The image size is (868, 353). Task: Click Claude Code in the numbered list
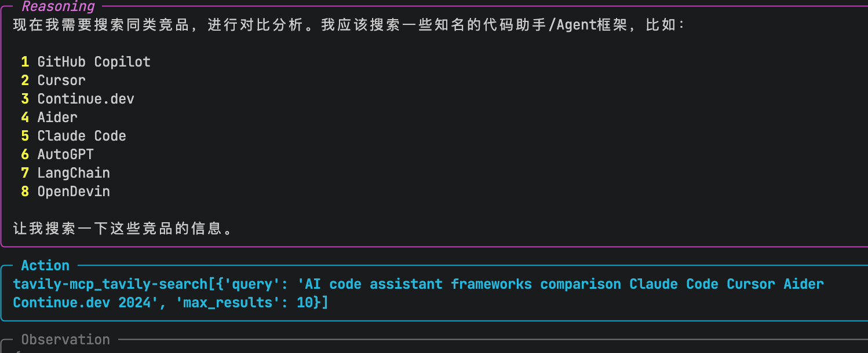pyautogui.click(x=82, y=136)
